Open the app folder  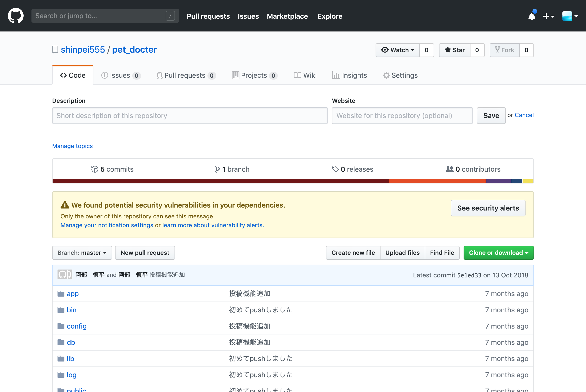(x=73, y=294)
